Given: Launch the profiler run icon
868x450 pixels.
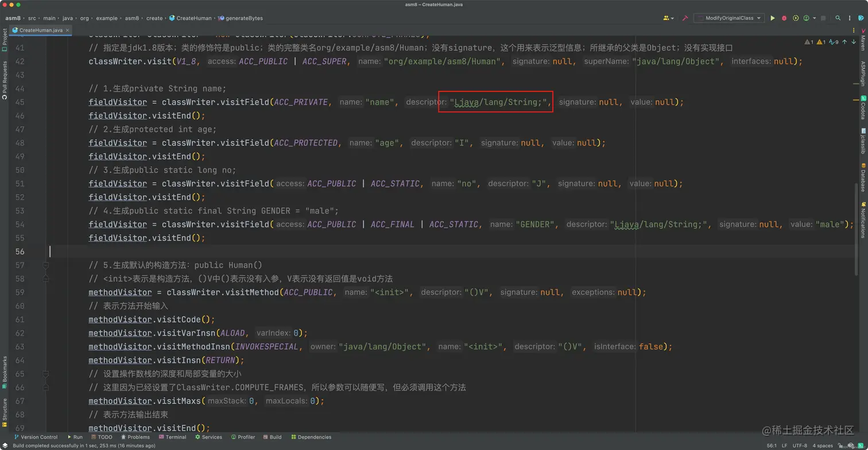Looking at the screenshot, I should click(805, 18).
